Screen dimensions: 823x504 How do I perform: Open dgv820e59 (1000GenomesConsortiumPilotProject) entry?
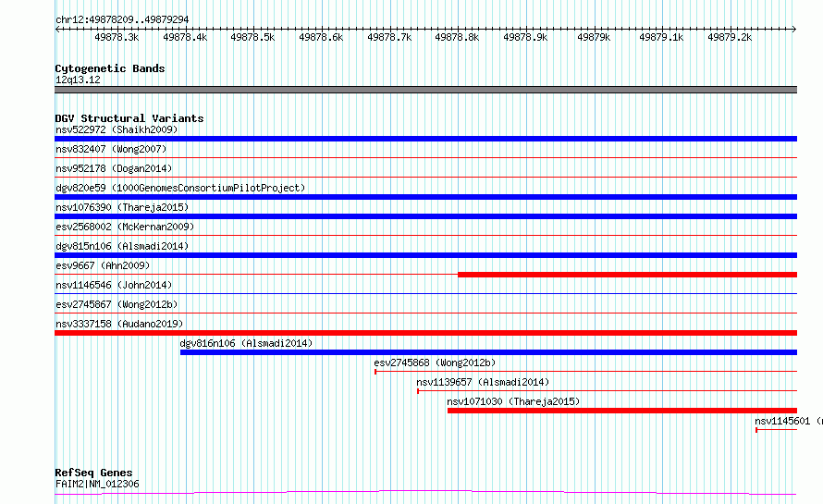tap(180, 188)
